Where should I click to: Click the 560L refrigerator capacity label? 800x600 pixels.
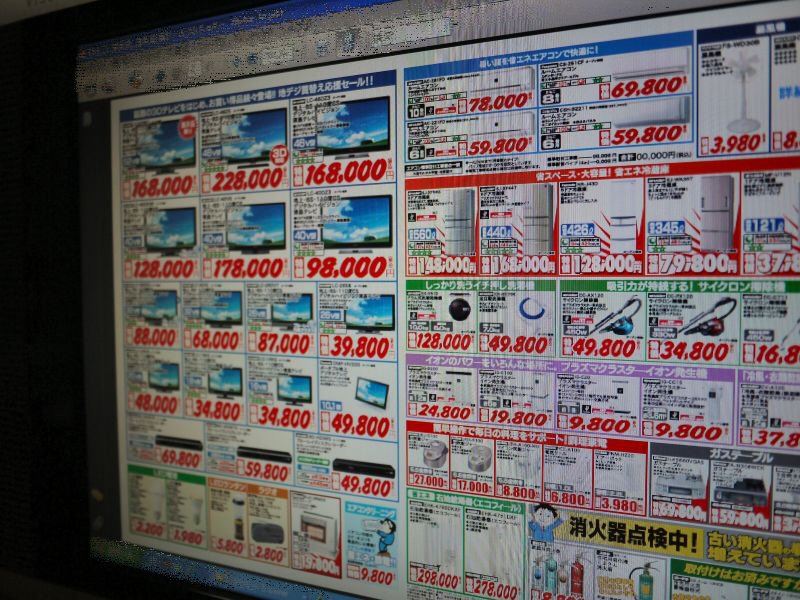(422, 235)
